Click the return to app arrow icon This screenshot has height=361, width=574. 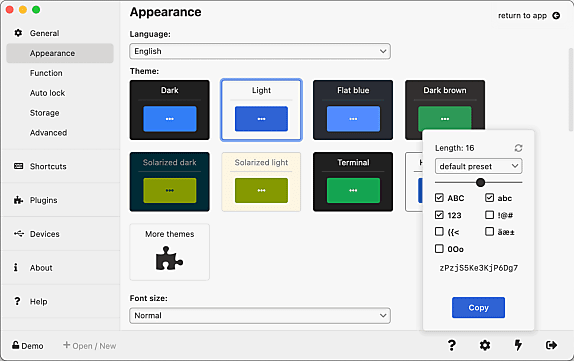click(x=556, y=15)
